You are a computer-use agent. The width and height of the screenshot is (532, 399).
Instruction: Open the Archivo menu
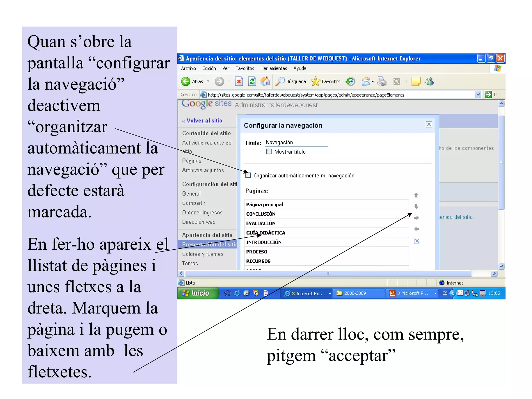coord(188,68)
